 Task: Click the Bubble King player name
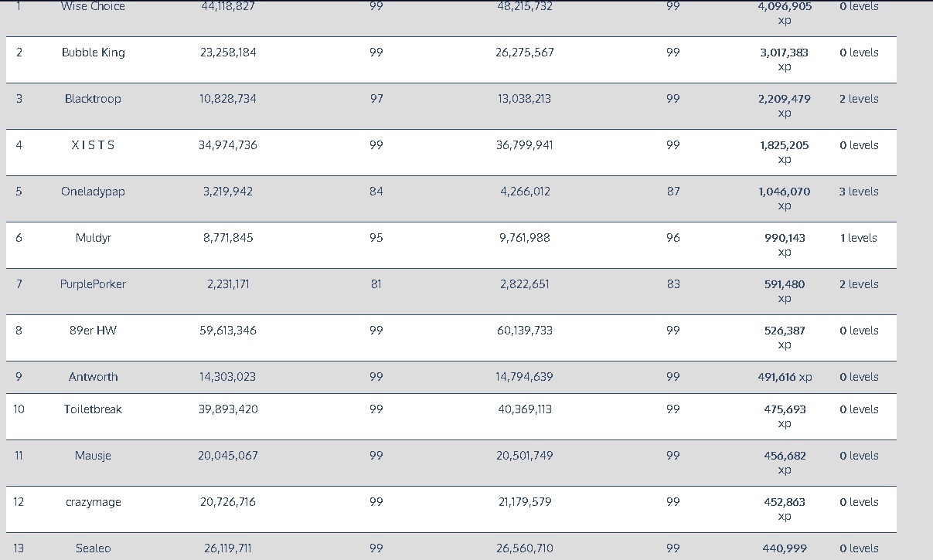(93, 53)
